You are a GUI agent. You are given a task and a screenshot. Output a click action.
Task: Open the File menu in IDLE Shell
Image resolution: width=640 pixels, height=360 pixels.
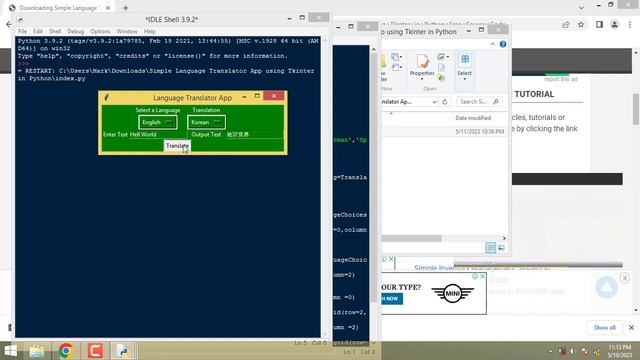coord(22,31)
